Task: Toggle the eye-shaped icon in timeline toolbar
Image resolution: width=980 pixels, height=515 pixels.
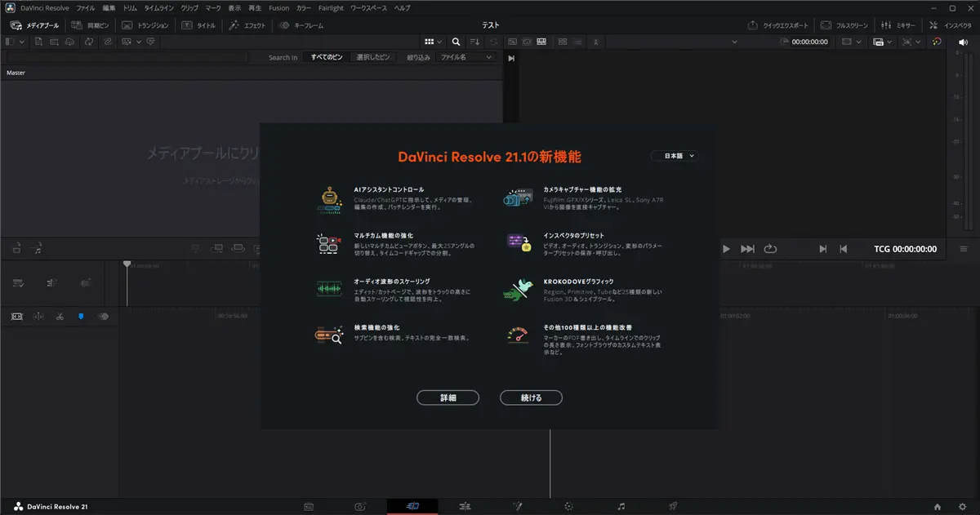Action: [x=103, y=316]
